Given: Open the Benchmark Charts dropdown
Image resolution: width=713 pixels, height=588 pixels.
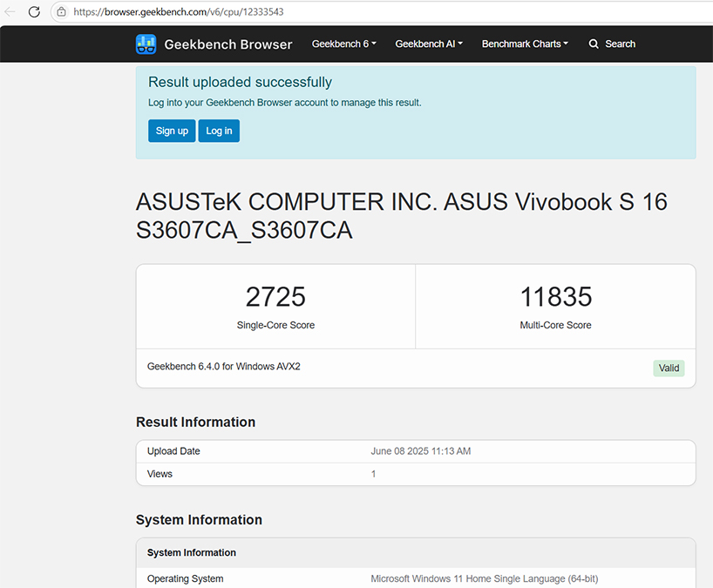Looking at the screenshot, I should (525, 44).
